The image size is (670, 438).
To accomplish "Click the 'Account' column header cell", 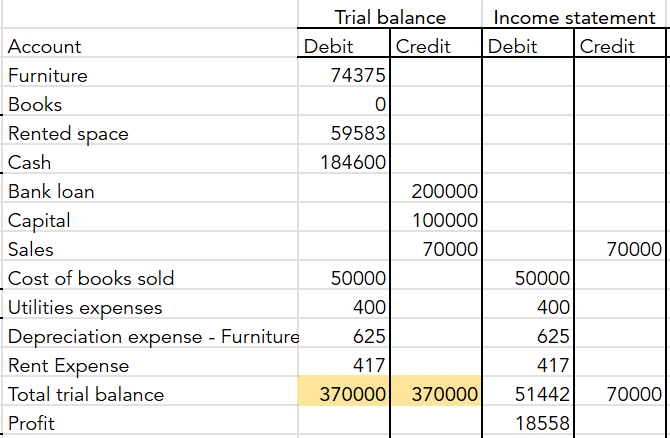I will pyautogui.click(x=150, y=43).
